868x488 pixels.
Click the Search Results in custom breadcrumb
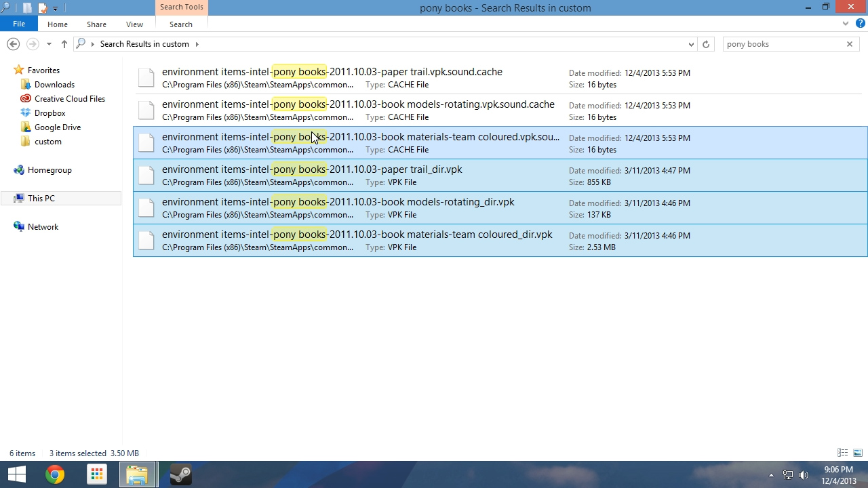point(144,44)
